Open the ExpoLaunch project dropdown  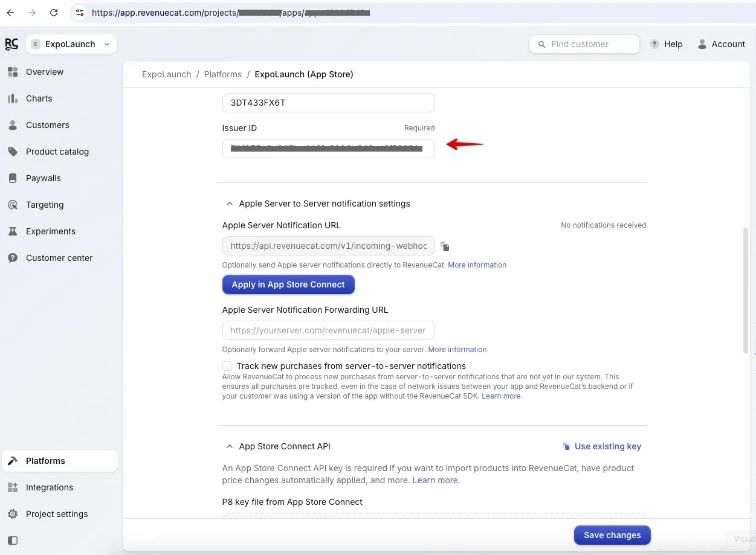coord(71,44)
